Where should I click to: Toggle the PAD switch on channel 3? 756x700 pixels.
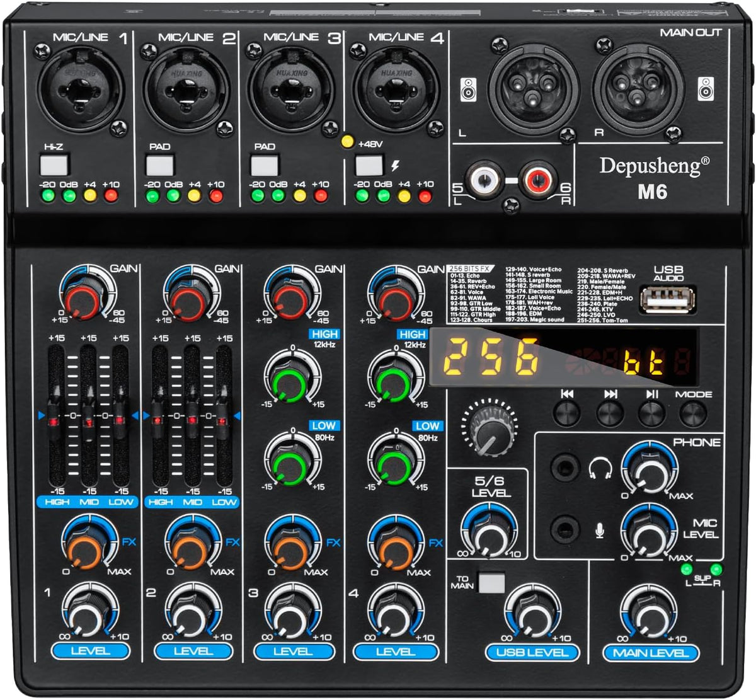pyautogui.click(x=265, y=164)
